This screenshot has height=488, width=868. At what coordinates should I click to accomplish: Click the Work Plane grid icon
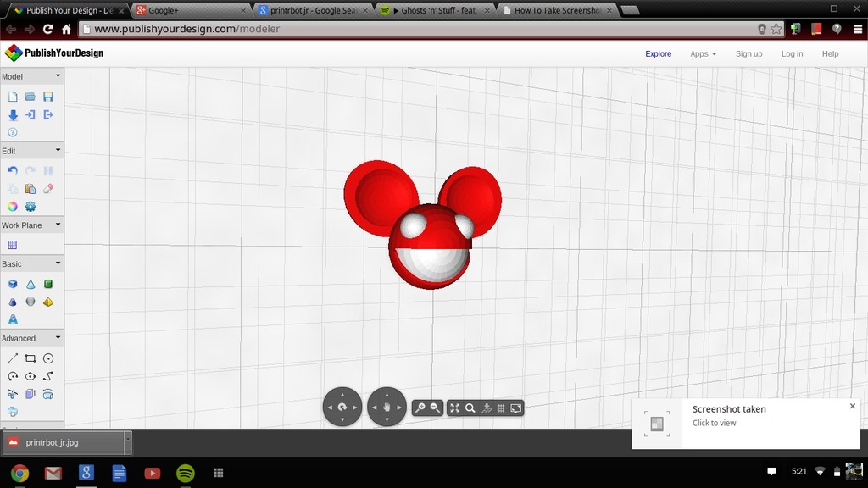[13, 245]
